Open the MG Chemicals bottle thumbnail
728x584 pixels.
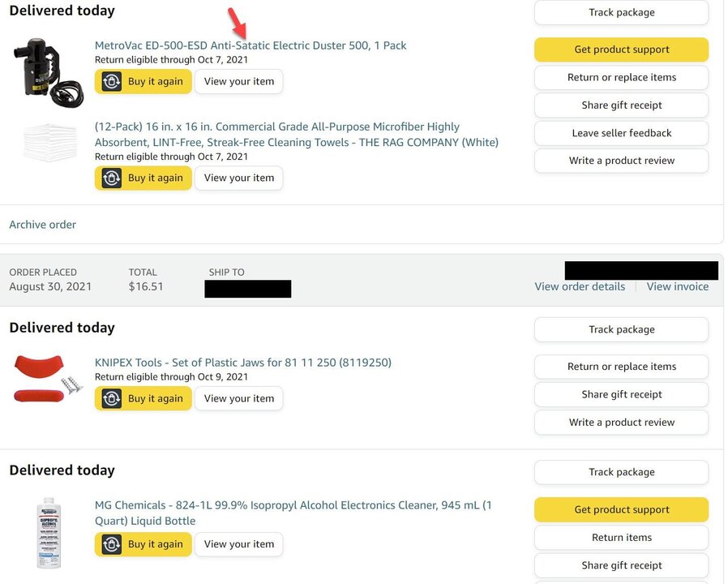pos(49,531)
